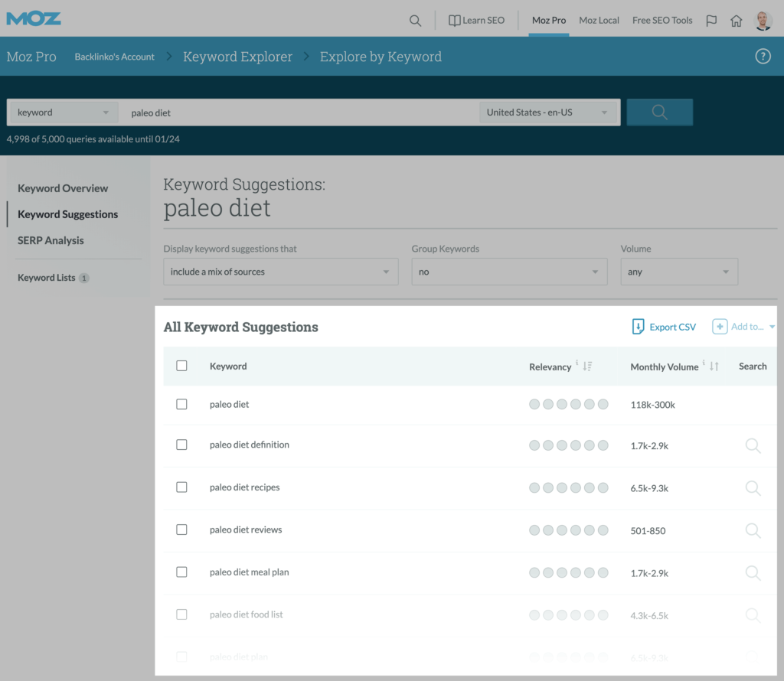
Task: Open SERP Analysis in the sidebar
Action: coord(51,240)
